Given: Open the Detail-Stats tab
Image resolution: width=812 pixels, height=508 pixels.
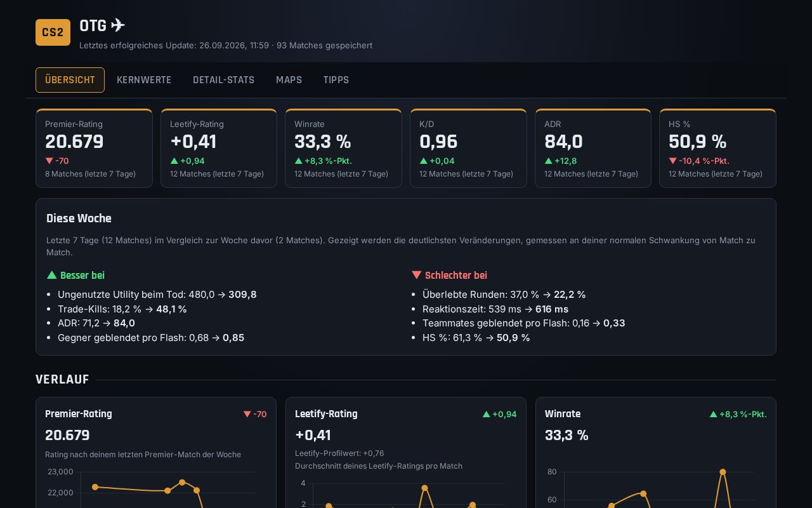Looking at the screenshot, I should 223,80.
